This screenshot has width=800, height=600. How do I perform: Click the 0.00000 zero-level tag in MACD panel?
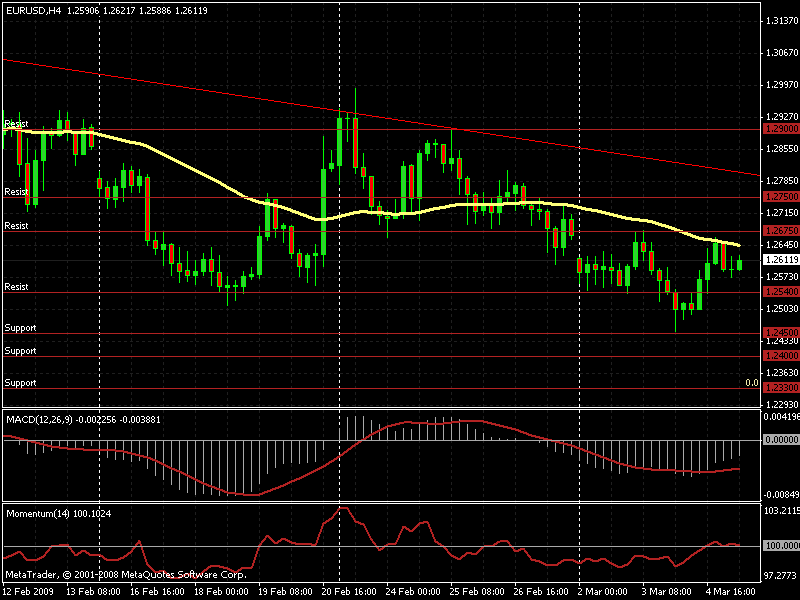tap(780, 439)
